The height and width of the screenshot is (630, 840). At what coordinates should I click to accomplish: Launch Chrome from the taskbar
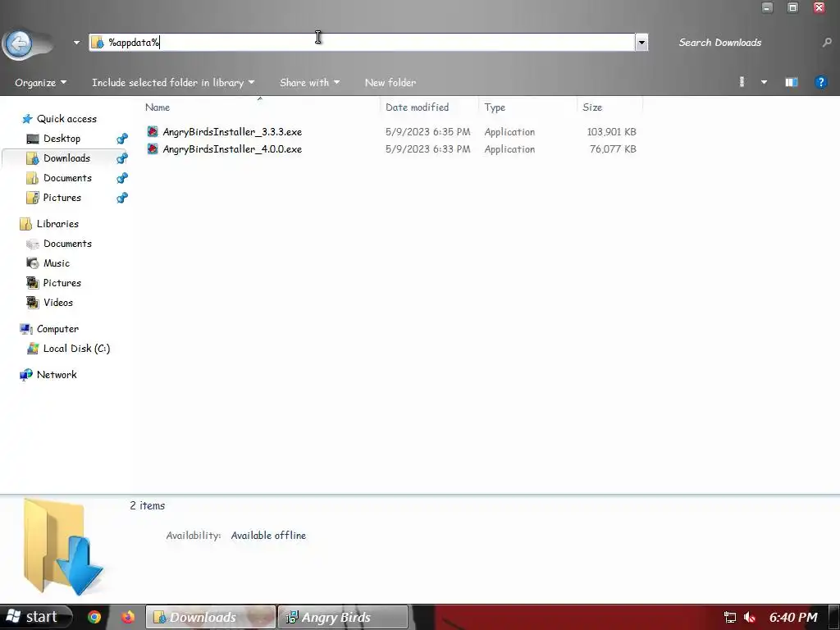click(x=94, y=617)
